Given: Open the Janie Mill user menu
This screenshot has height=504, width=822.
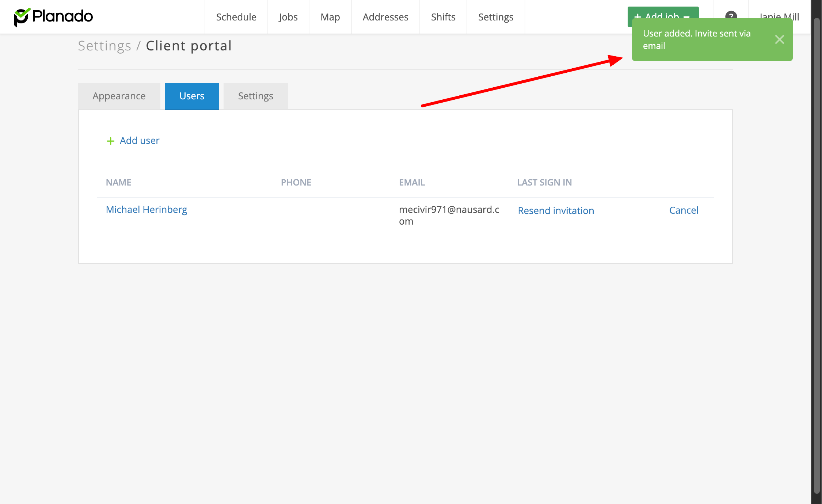Looking at the screenshot, I should click(779, 15).
